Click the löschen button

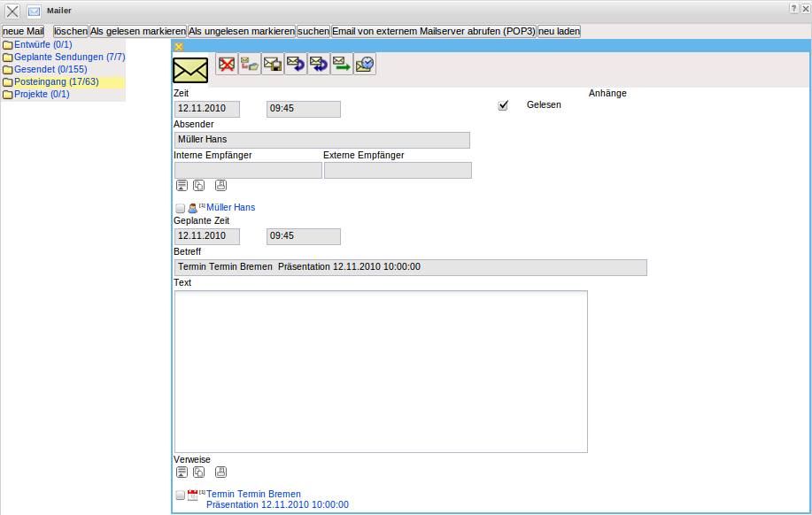tap(71, 31)
